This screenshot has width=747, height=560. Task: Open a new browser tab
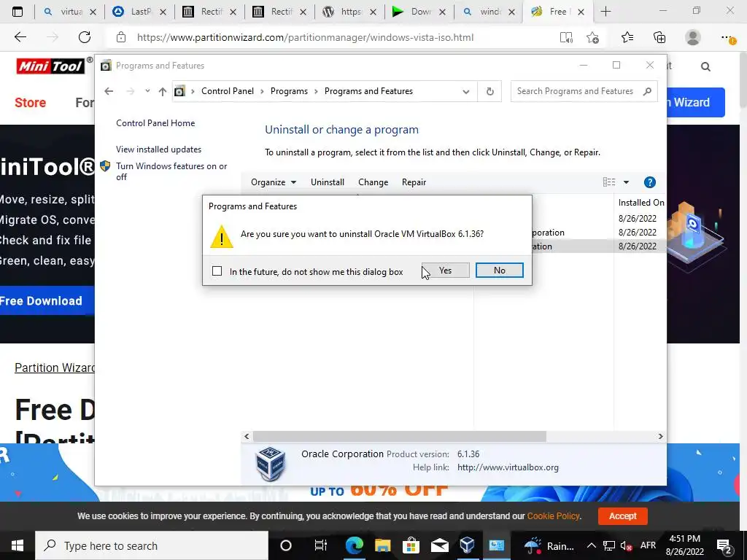(605, 12)
